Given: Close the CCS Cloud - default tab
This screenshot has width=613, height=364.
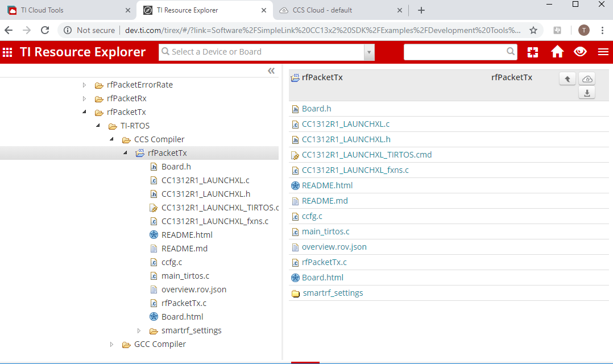Looking at the screenshot, I should point(400,10).
